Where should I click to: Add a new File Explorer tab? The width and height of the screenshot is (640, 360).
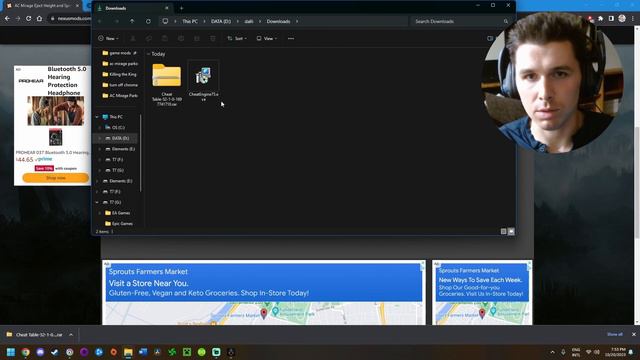[x=182, y=8]
